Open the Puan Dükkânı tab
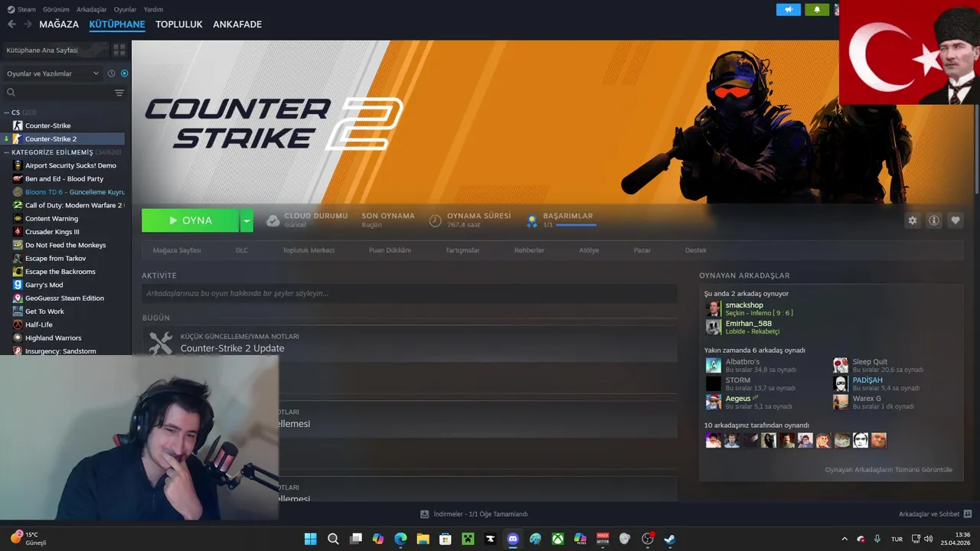The width and height of the screenshot is (980, 551). click(390, 250)
